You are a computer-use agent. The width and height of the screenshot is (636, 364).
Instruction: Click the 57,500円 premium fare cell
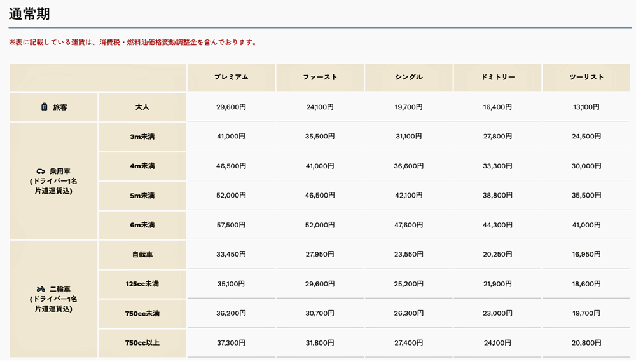coord(231,225)
